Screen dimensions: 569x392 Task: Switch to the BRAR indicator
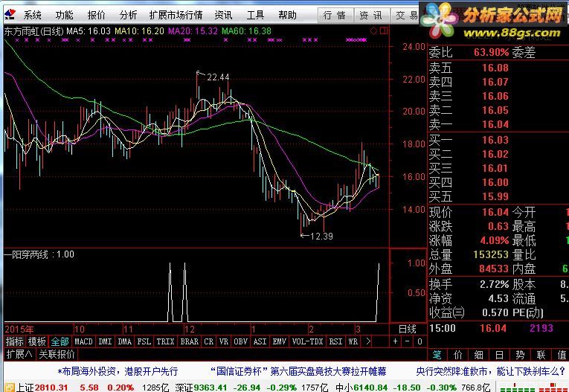[x=190, y=341]
